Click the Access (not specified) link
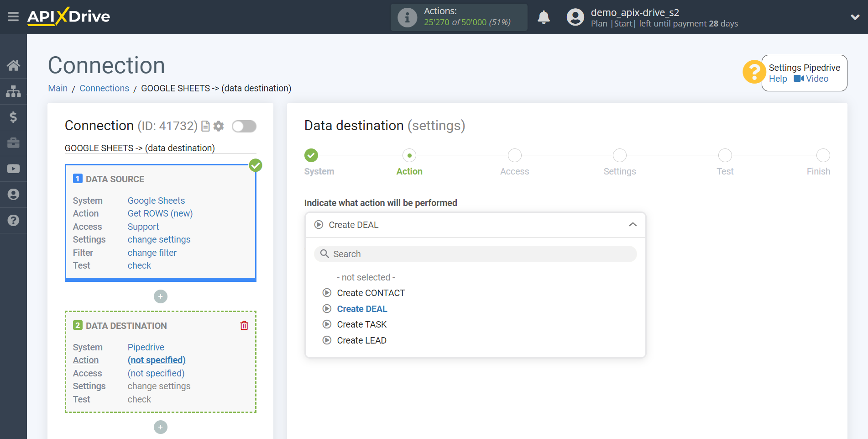Screen dimensions: 868x439 [x=156, y=373]
